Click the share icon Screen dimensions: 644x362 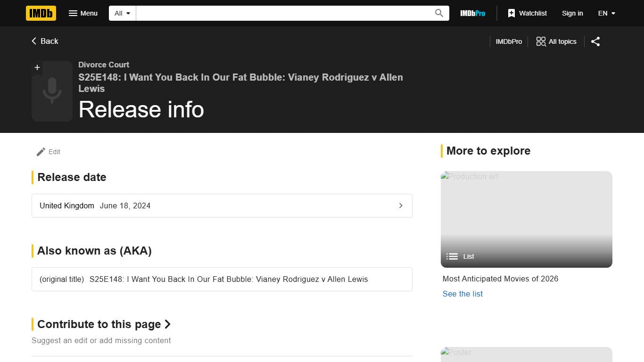(595, 41)
